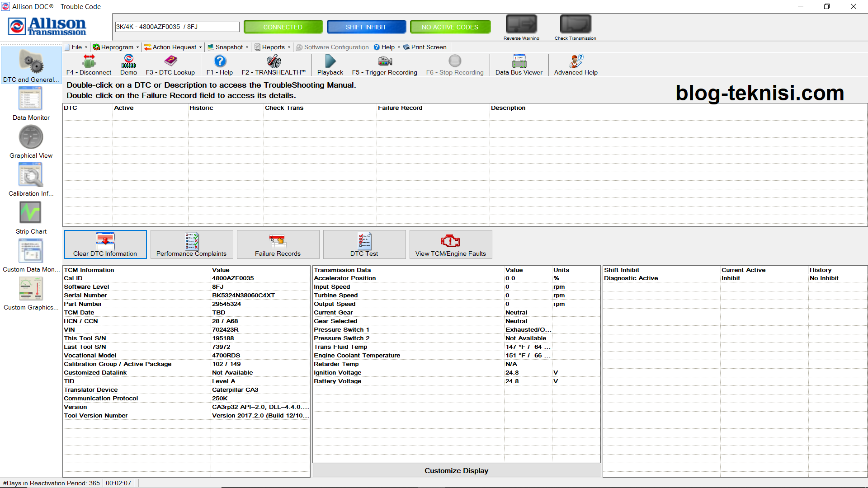Open Graphical View from sidebar
868x488 pixels.
pyautogui.click(x=31, y=142)
